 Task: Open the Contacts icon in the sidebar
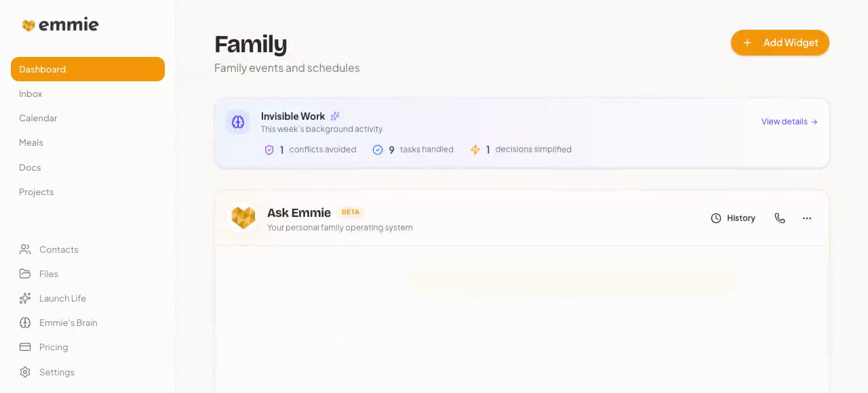point(25,249)
